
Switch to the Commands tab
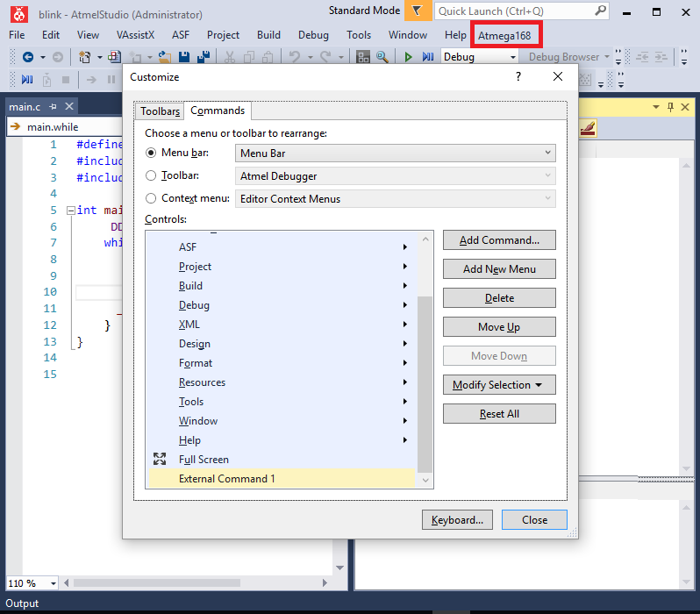(x=218, y=111)
